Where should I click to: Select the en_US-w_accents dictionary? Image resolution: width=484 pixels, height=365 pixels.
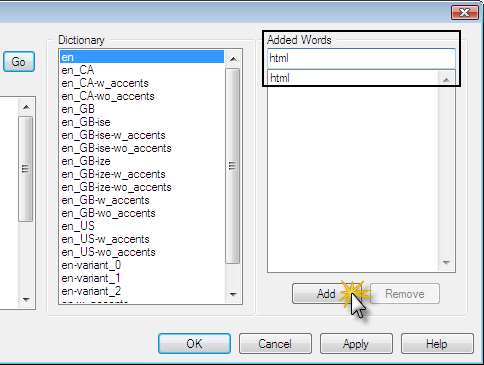pos(142,239)
